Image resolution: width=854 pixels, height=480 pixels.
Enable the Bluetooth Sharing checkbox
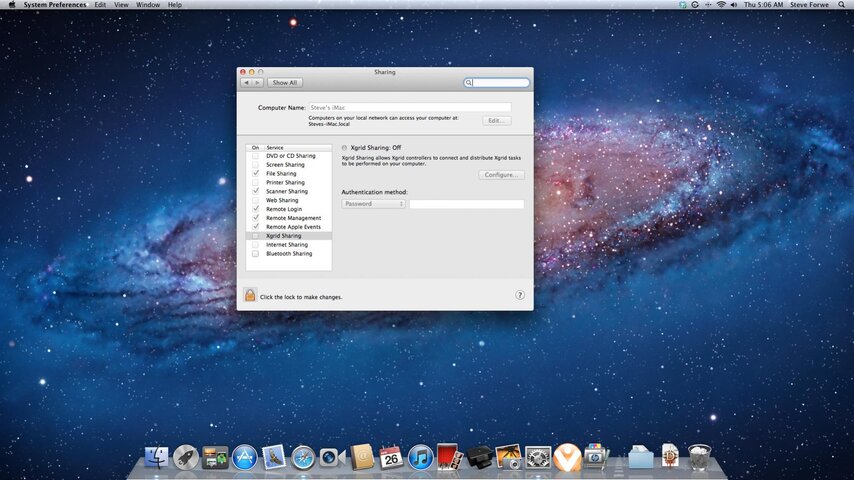pos(255,253)
